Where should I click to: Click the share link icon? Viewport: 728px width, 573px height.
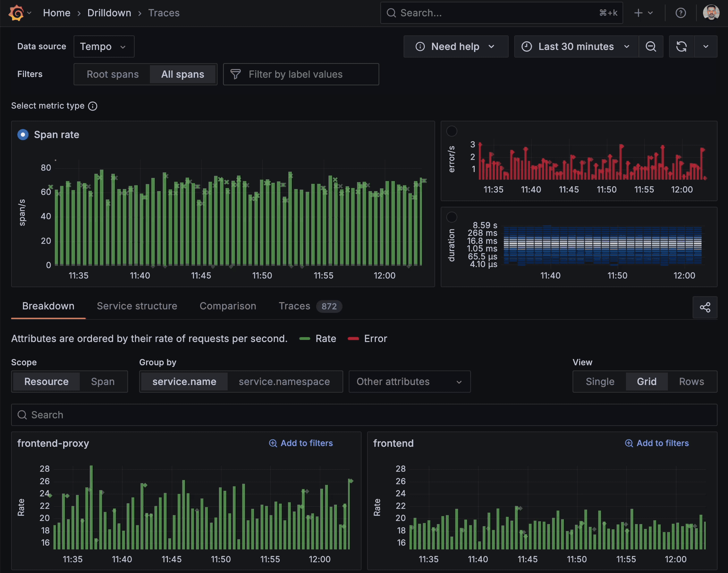[x=705, y=307]
